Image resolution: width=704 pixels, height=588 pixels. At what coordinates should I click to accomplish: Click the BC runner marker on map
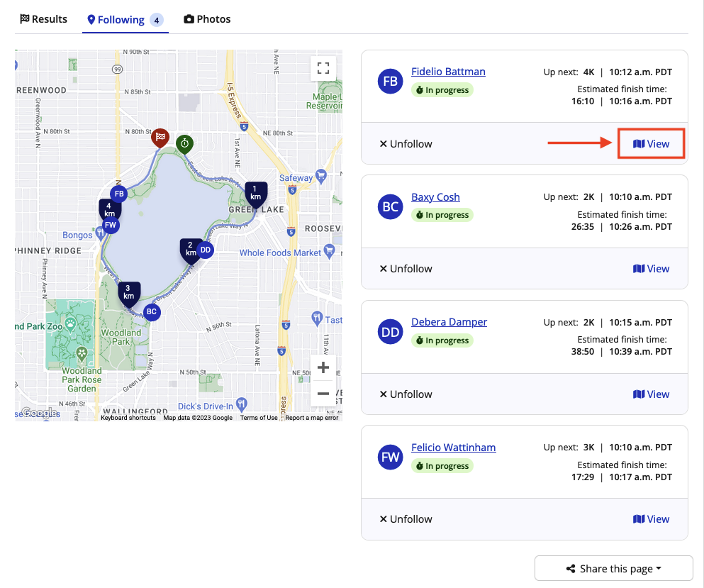(151, 311)
